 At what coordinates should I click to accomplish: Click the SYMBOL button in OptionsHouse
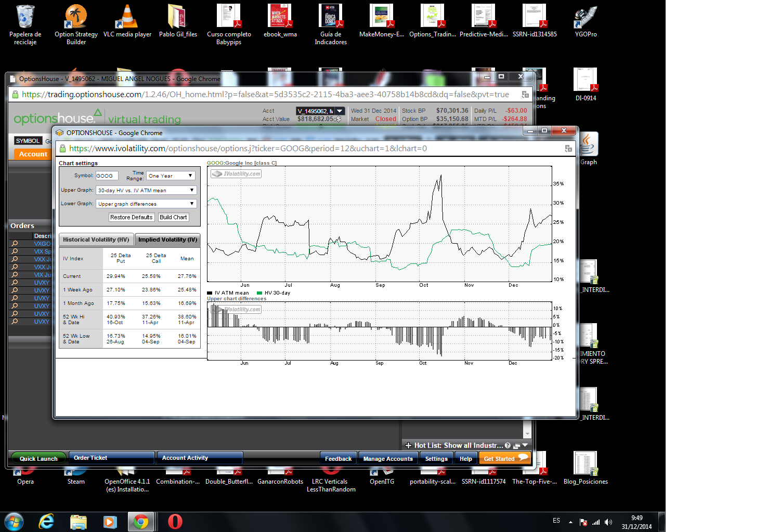[28, 141]
